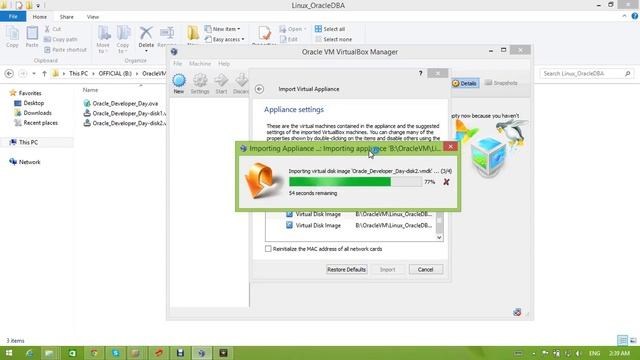
Task: Click the New machine icon in VirtualBox
Action: pyautogui.click(x=179, y=80)
